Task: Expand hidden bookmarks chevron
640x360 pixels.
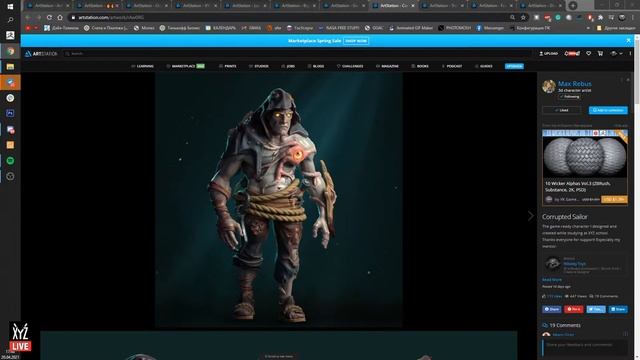Action: point(588,28)
